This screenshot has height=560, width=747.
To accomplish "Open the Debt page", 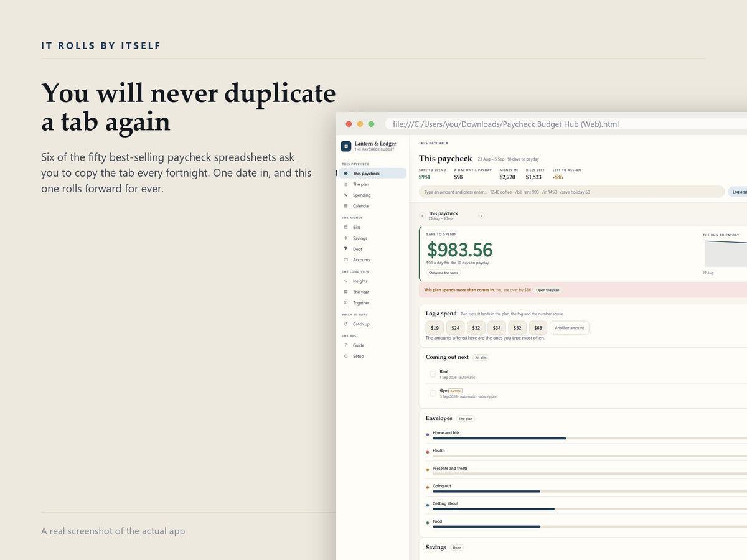I will [x=357, y=249].
